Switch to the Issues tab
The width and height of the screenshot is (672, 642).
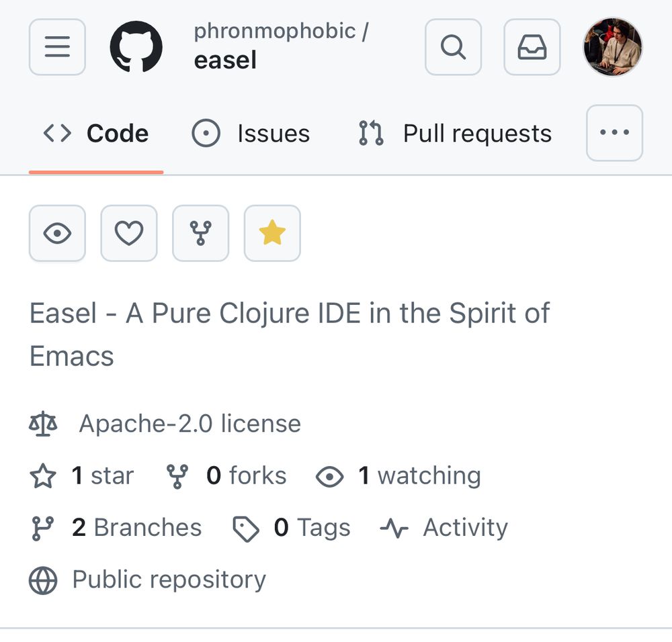(x=251, y=133)
